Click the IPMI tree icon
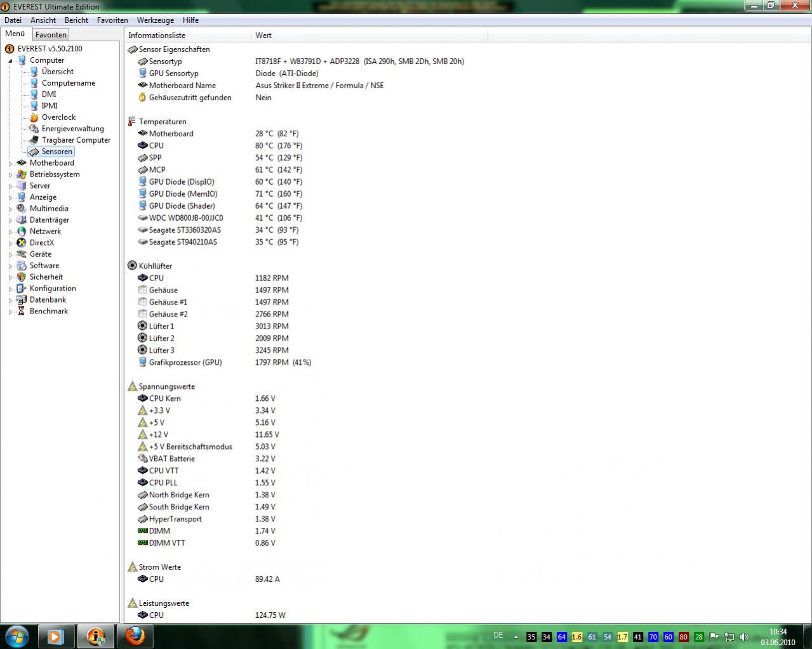 pos(34,106)
